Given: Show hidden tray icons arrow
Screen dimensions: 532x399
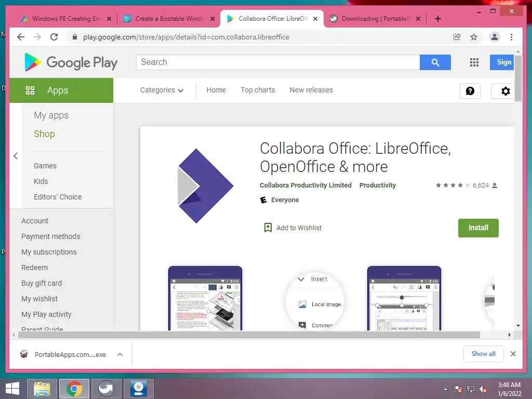Looking at the screenshot, I should click(x=445, y=389).
